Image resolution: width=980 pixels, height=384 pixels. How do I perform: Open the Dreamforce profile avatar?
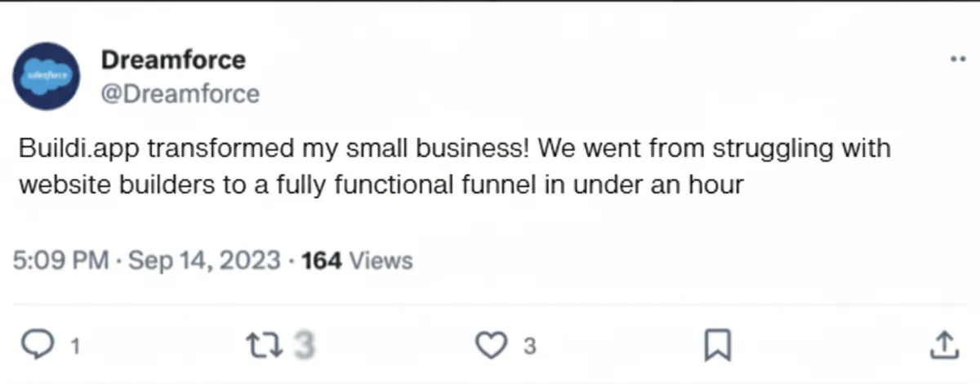point(46,76)
